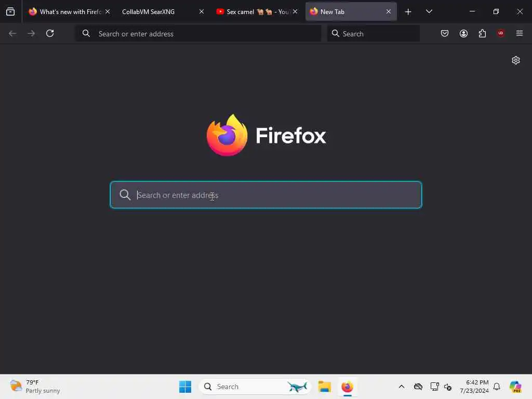532x399 pixels.
Task: Open the weather widget on taskbar
Action: [x=35, y=387]
